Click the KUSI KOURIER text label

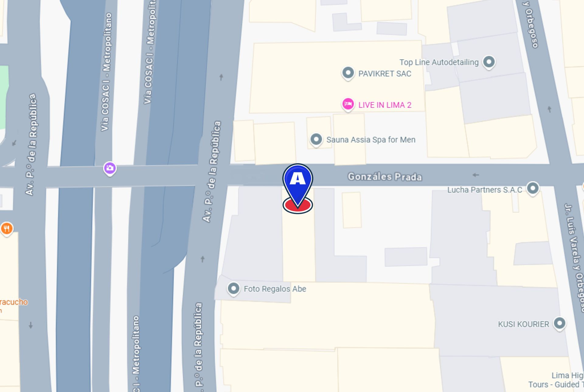[x=523, y=324]
